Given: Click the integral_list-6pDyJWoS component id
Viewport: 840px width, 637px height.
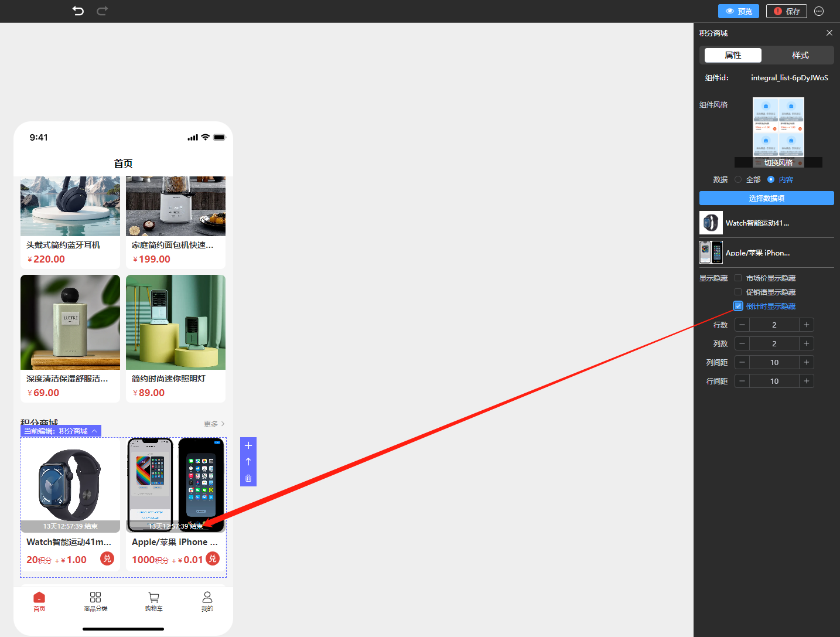Looking at the screenshot, I should point(790,77).
